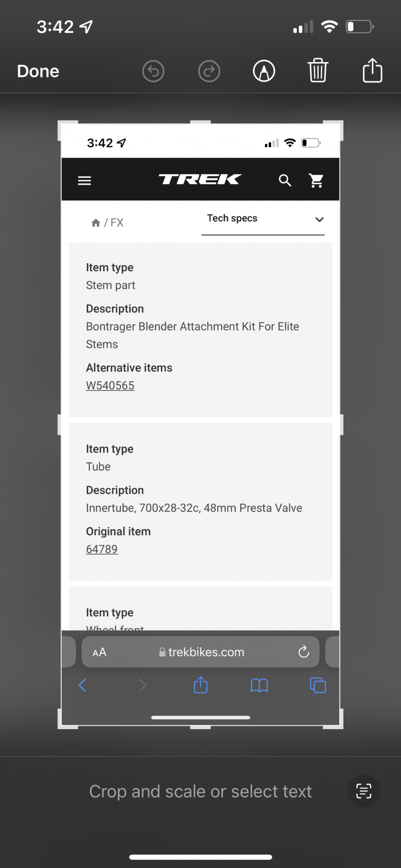
Task: Open the Markup pen tool
Action: [264, 71]
